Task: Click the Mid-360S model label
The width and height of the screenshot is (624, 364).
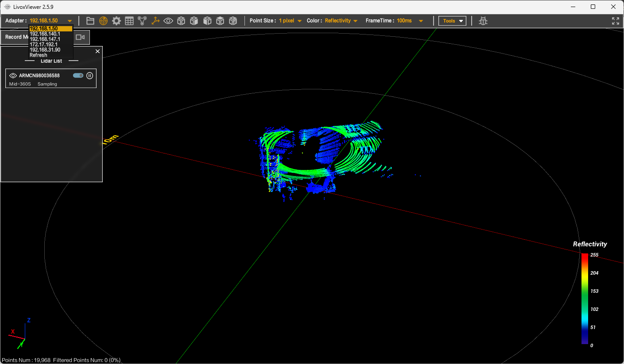Action: tap(20, 84)
